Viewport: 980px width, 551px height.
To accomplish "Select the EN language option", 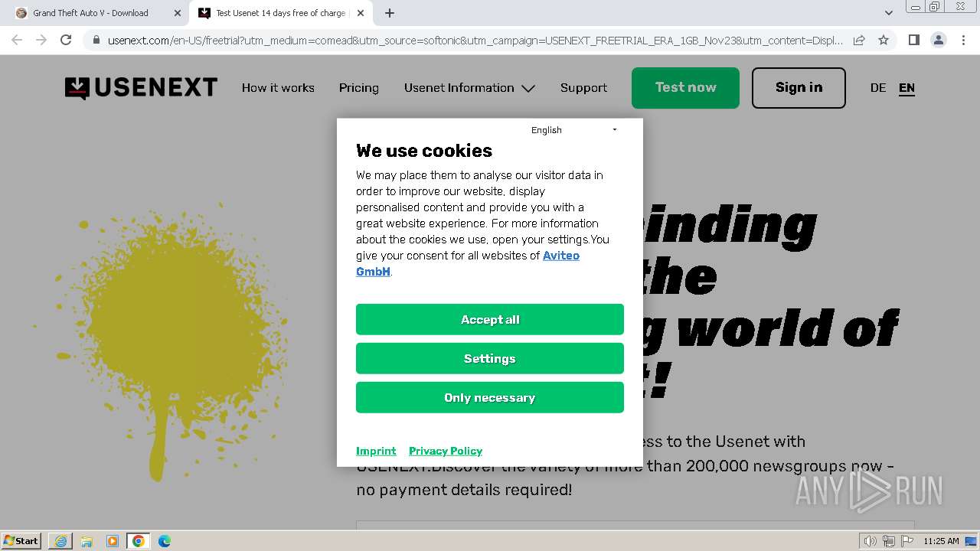I will [x=906, y=88].
